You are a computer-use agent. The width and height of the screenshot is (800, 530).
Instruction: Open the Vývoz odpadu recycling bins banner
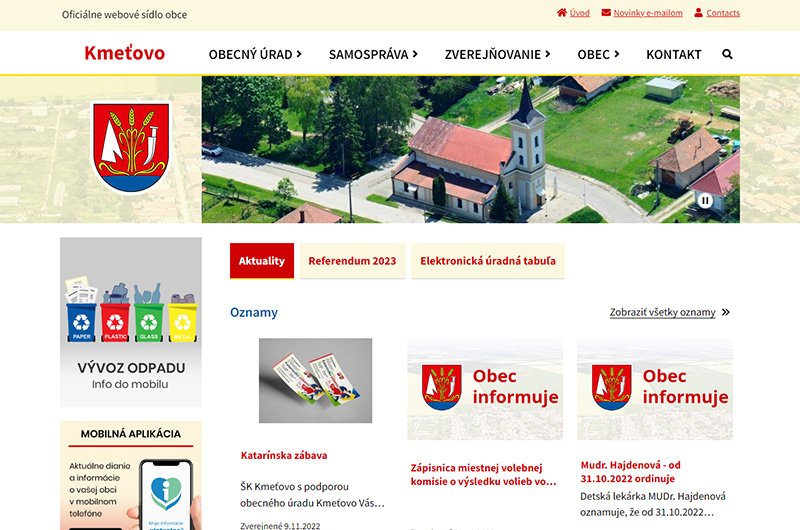point(130,321)
